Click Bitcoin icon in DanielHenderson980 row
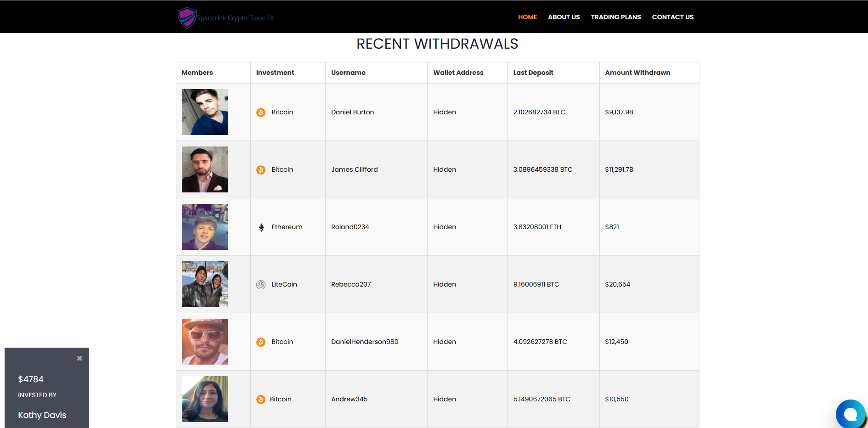Image resolution: width=868 pixels, height=428 pixels. coord(261,342)
